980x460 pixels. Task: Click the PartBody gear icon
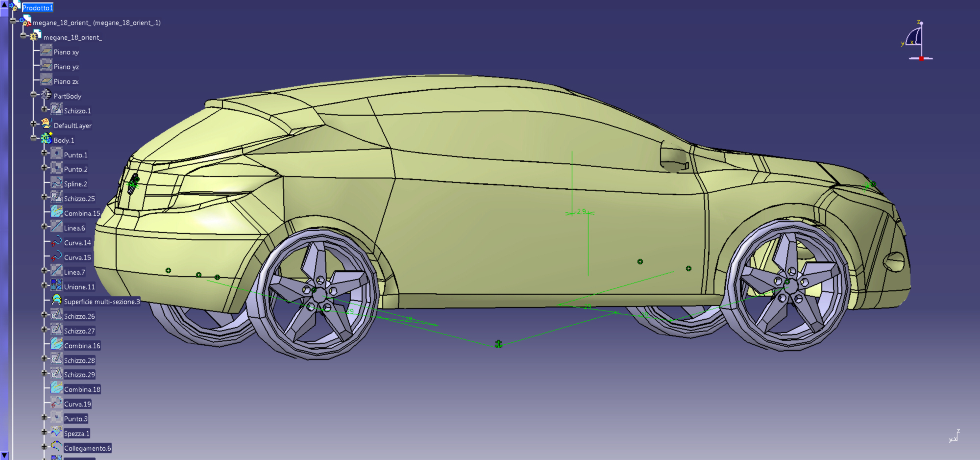click(46, 95)
